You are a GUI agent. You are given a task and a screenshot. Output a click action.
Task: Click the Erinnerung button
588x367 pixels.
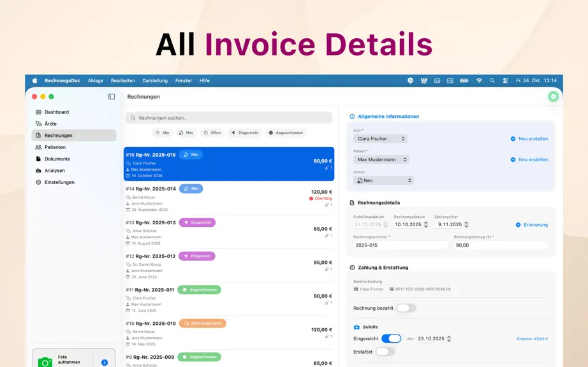point(532,225)
